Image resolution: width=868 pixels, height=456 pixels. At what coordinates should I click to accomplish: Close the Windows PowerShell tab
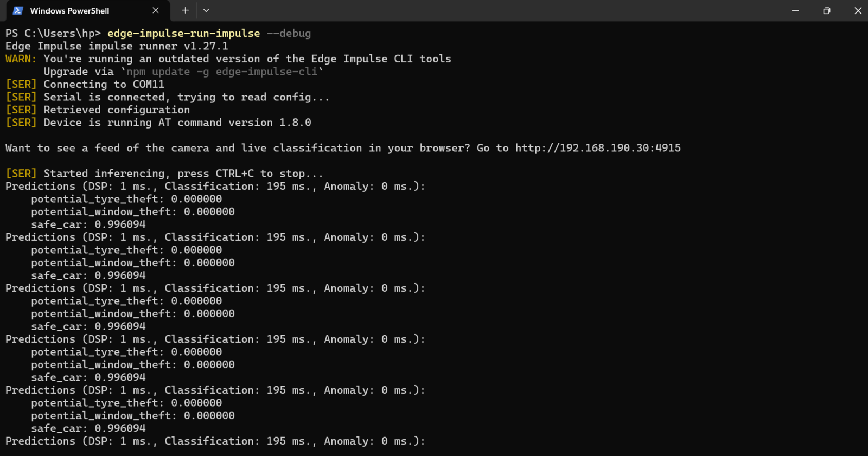tap(156, 10)
